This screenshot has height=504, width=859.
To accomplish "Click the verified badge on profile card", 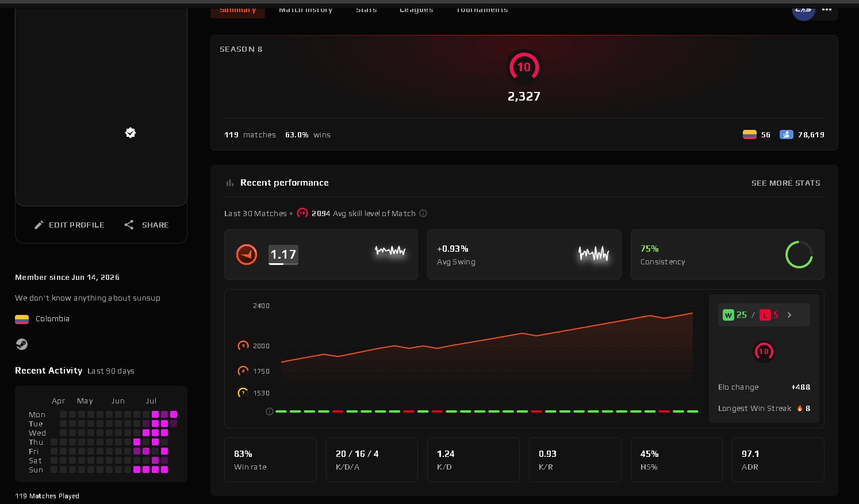I will (x=131, y=133).
